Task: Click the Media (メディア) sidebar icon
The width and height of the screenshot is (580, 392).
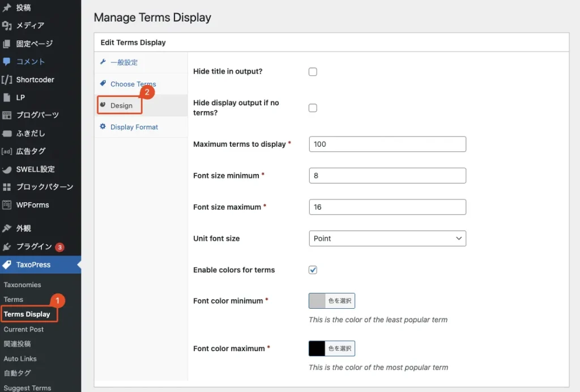Action: pos(7,25)
